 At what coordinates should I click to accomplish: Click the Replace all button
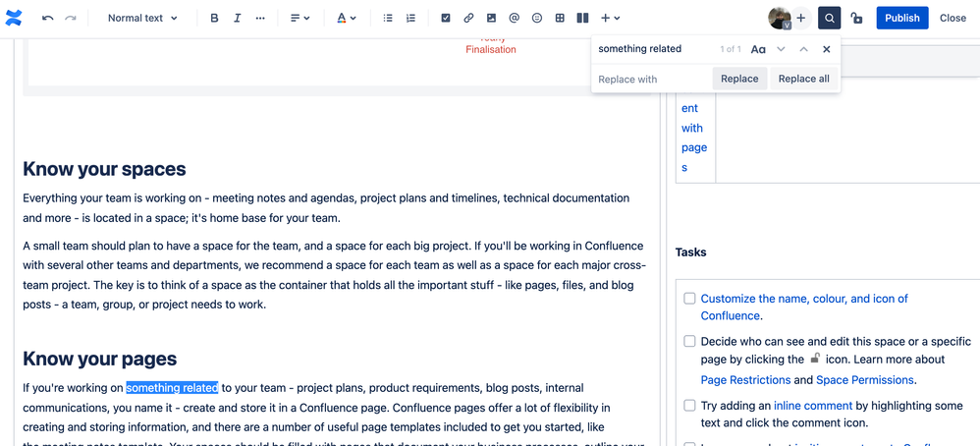804,79
